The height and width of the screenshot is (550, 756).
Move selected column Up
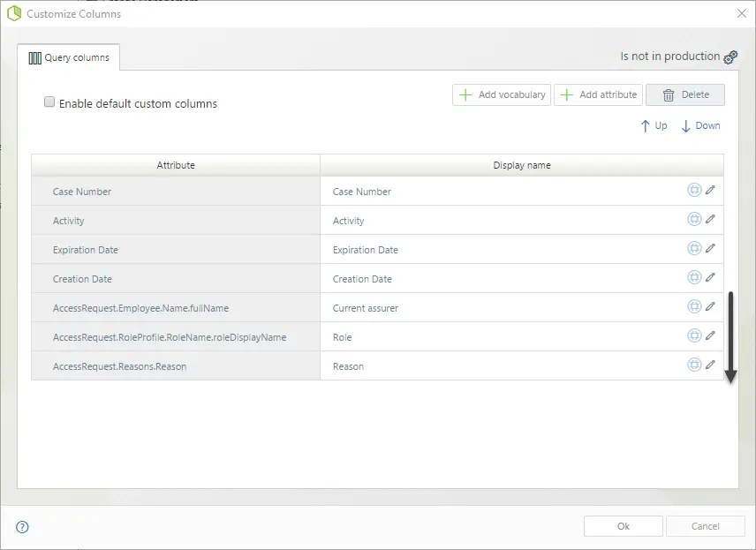point(654,126)
